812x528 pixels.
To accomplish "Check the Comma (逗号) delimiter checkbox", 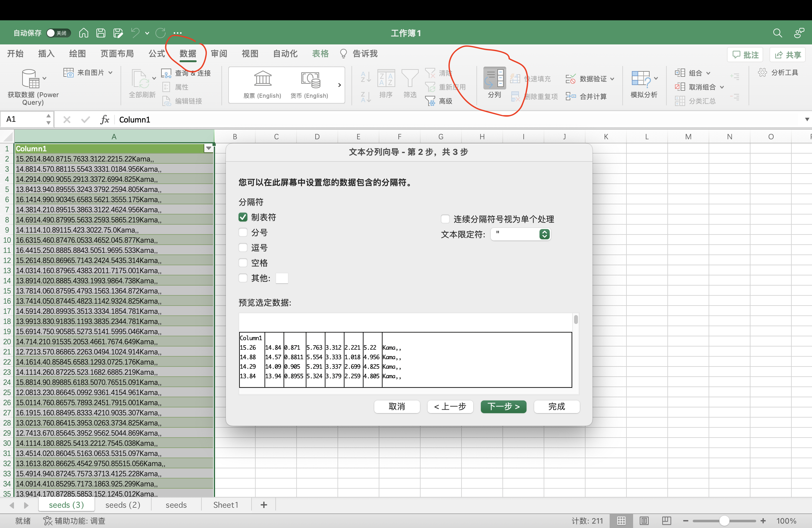I will pyautogui.click(x=243, y=247).
